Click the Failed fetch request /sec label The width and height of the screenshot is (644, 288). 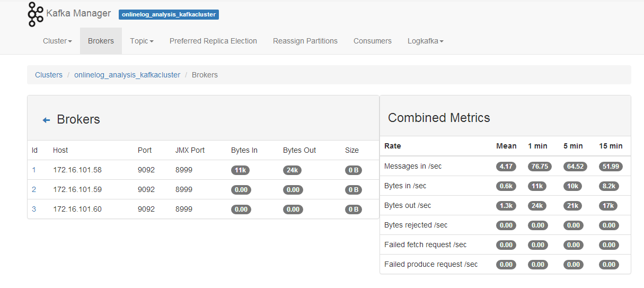pyautogui.click(x=426, y=245)
